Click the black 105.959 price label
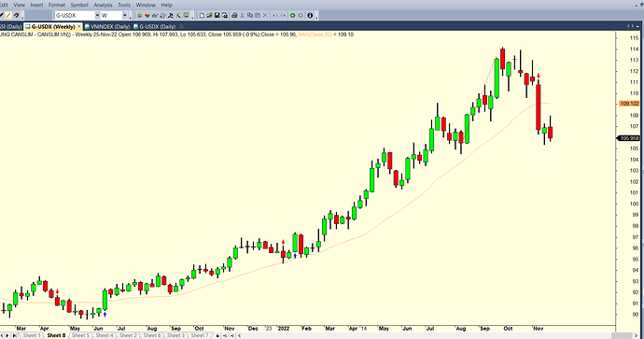 click(629, 138)
